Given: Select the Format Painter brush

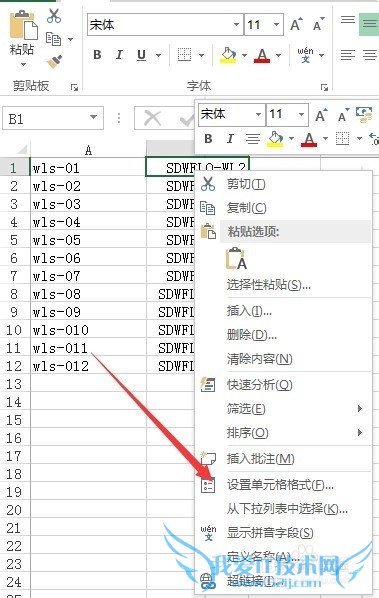Looking at the screenshot, I should (55, 62).
